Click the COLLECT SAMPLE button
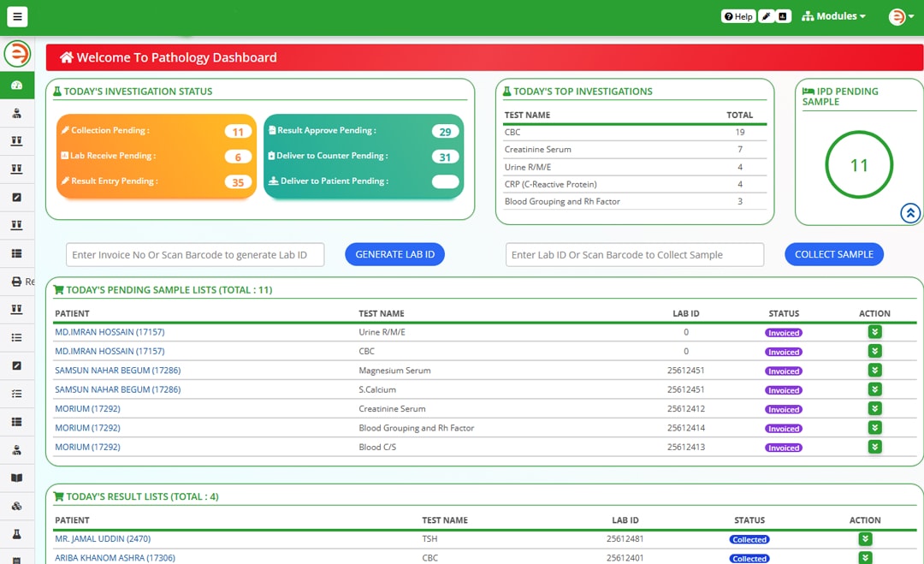The width and height of the screenshot is (924, 564). click(833, 254)
